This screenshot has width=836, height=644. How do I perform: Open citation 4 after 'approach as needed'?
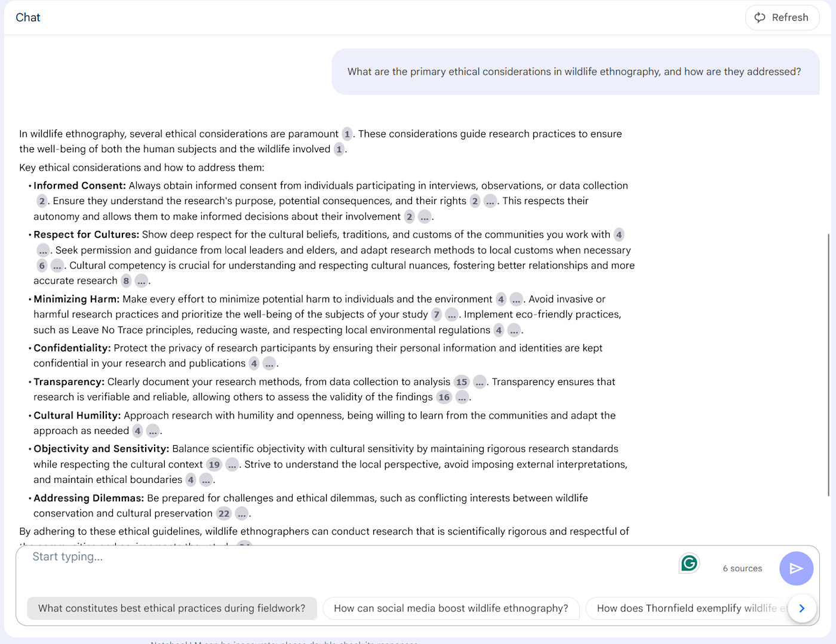[x=137, y=431]
